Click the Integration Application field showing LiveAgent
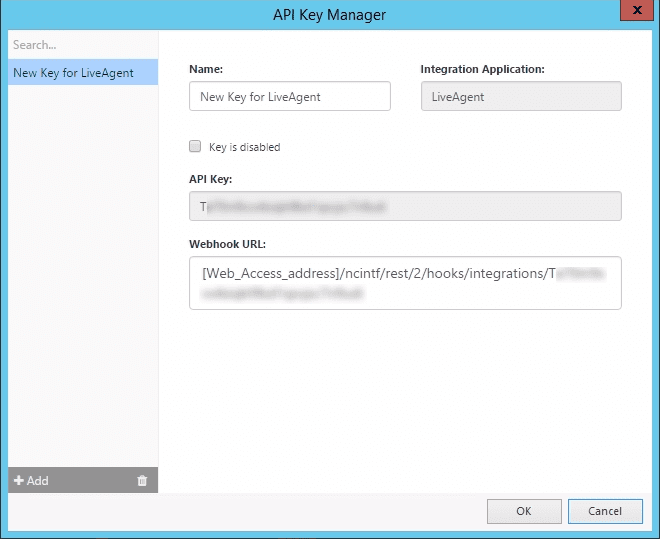This screenshot has width=660, height=539. [520, 97]
